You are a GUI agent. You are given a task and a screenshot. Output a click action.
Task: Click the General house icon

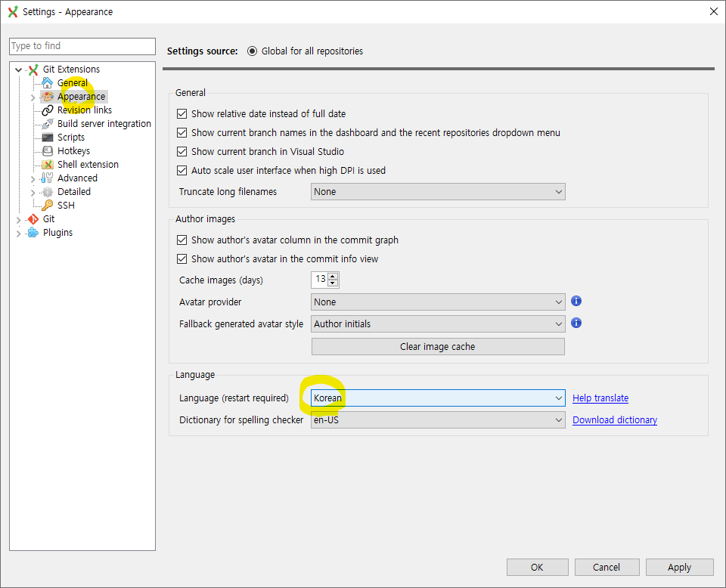pos(47,83)
